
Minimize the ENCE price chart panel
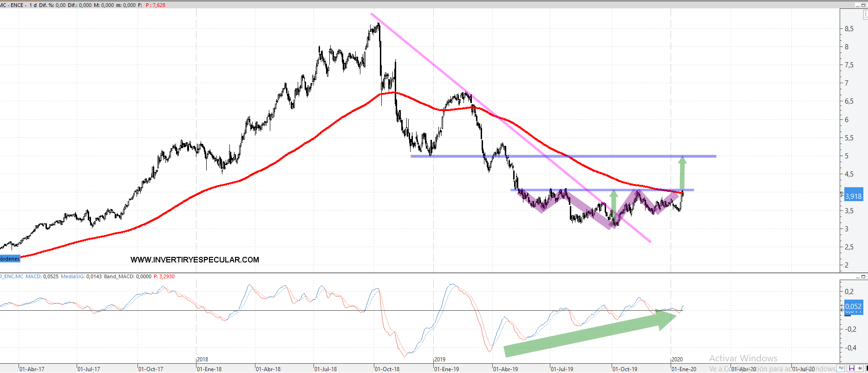point(857,5)
